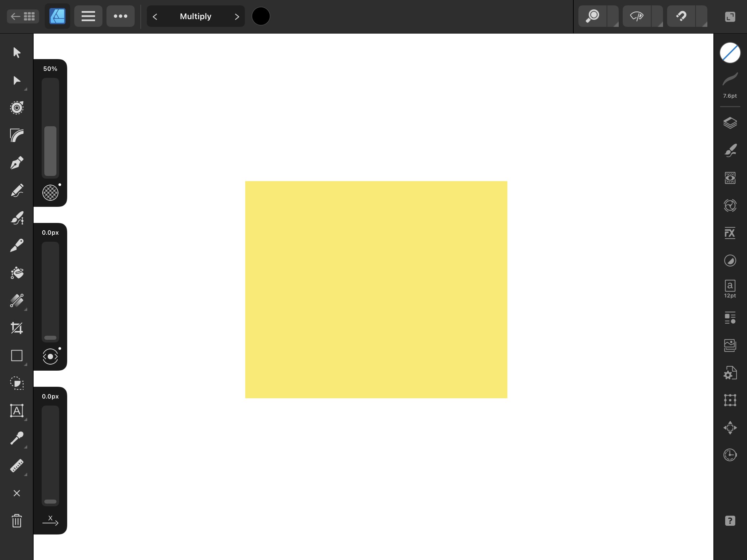Open the History studio panel
The image size is (747, 560).
coord(730,455)
